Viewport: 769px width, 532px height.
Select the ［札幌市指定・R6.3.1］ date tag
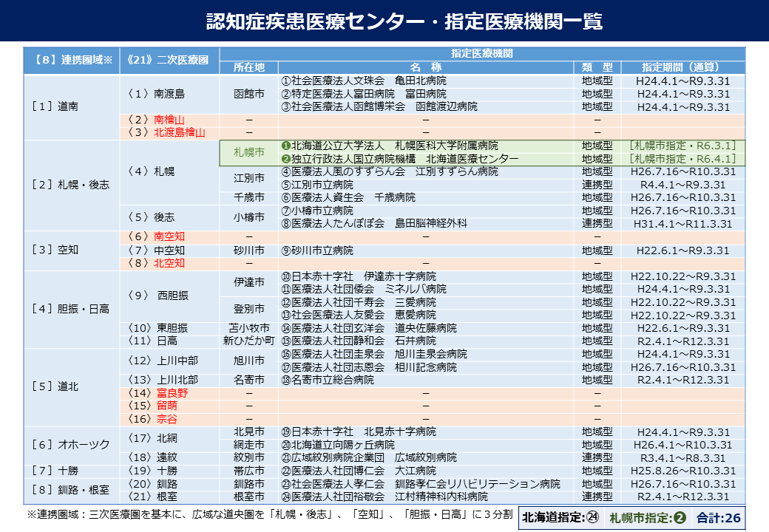[x=677, y=145]
